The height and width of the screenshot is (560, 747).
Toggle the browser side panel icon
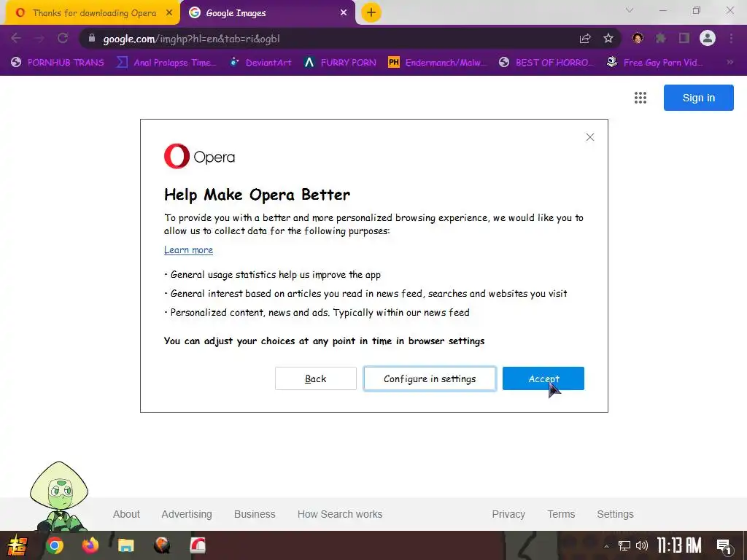684,38
